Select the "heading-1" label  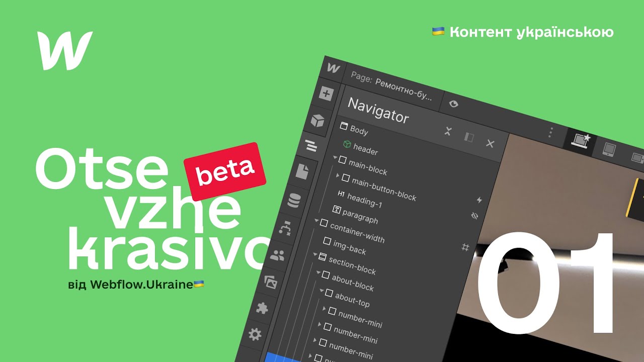365,201
